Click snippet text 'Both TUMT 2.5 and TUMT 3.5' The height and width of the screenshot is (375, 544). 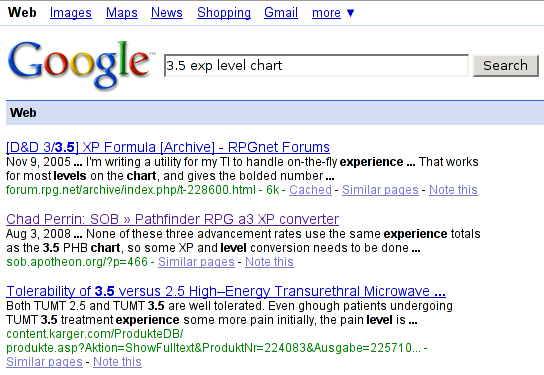85,306
